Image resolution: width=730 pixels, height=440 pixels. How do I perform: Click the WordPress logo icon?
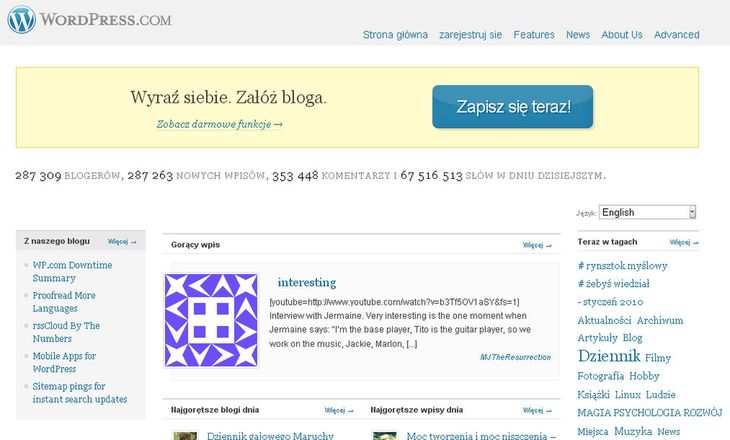coord(21,20)
